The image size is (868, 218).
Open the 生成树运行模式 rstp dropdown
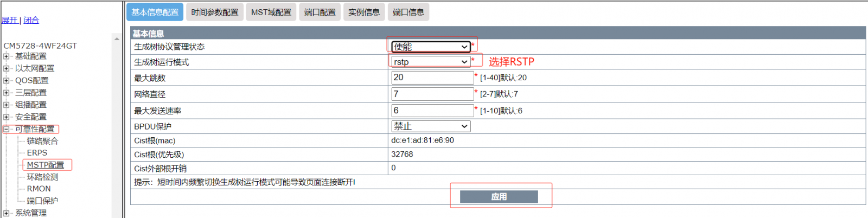431,62
